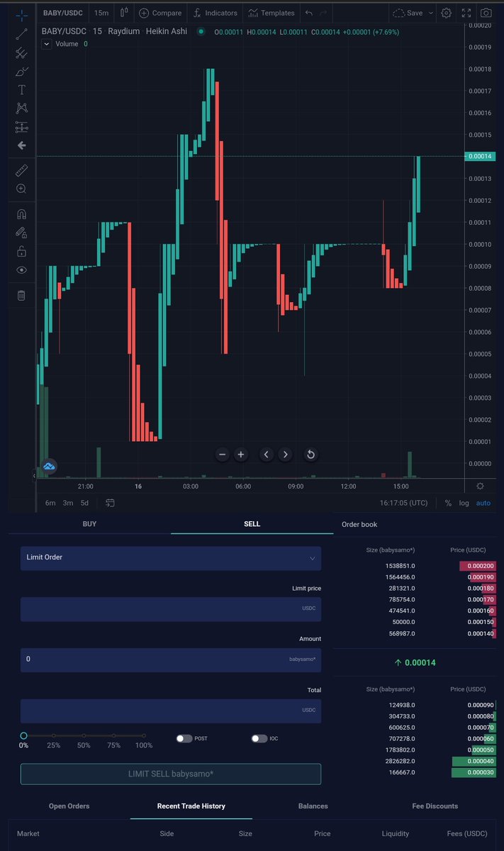Select the text annotation tool
The height and width of the screenshot is (851, 504).
click(21, 89)
